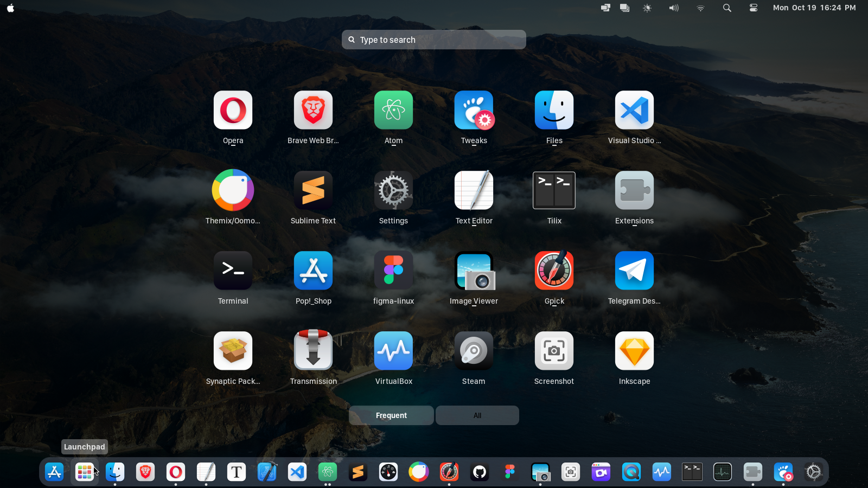Open Brave from the dock
868x488 pixels.
pyautogui.click(x=145, y=472)
